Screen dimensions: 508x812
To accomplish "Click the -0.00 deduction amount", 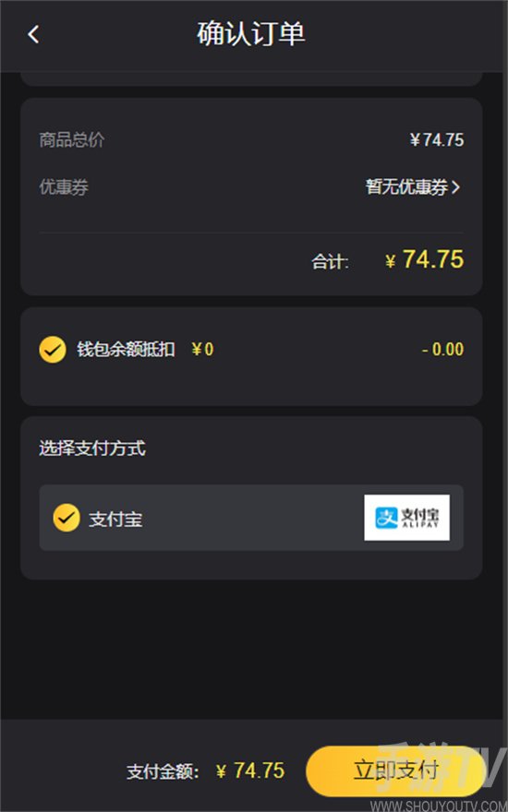I will tap(442, 350).
